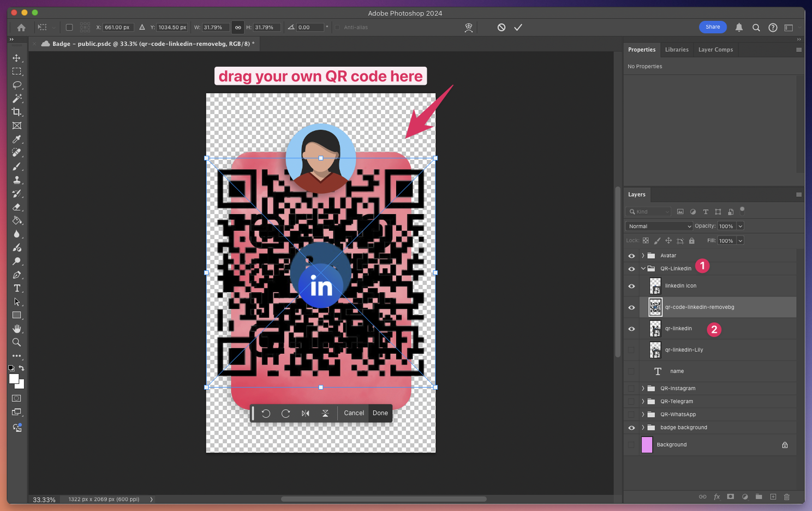The width and height of the screenshot is (812, 511).
Task: Open the Layers panel menu
Action: point(799,195)
